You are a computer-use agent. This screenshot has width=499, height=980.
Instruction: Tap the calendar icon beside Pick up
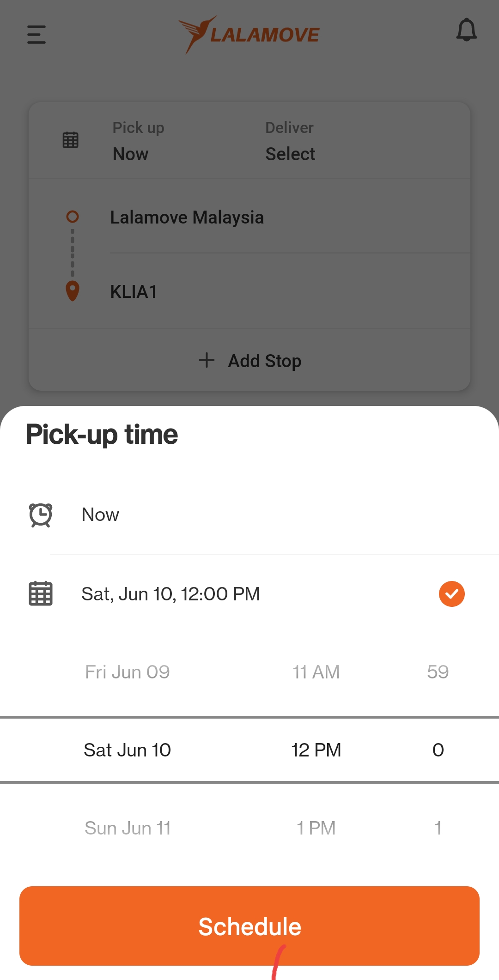point(71,140)
